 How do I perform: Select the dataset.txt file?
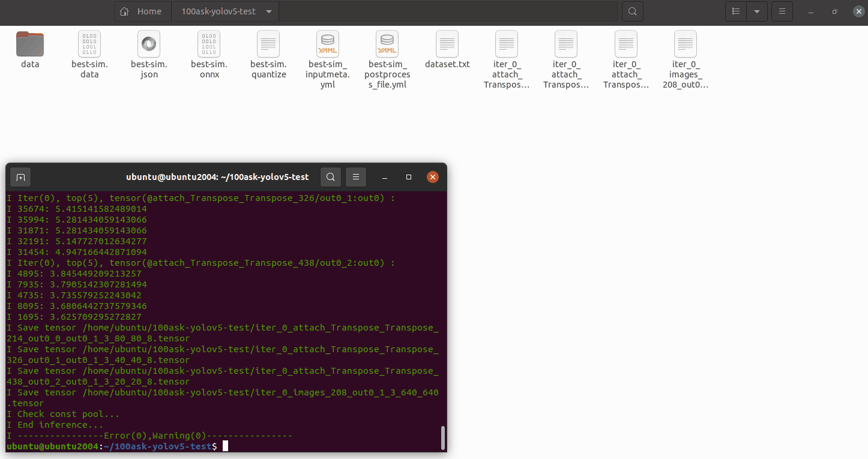point(447,43)
